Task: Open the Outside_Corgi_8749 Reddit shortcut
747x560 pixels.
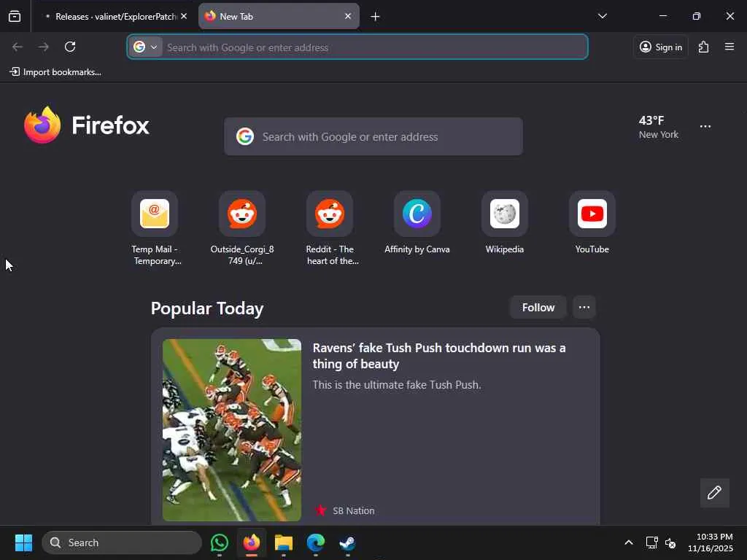Action: (242, 228)
